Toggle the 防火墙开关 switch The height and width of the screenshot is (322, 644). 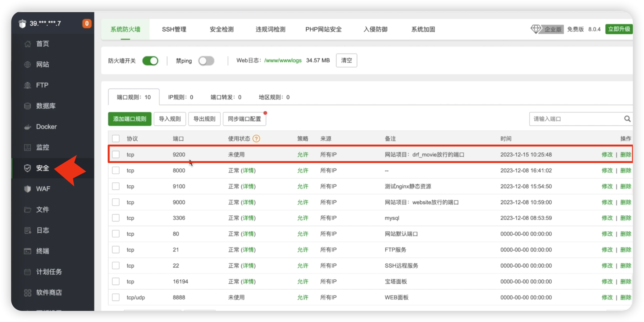point(150,61)
